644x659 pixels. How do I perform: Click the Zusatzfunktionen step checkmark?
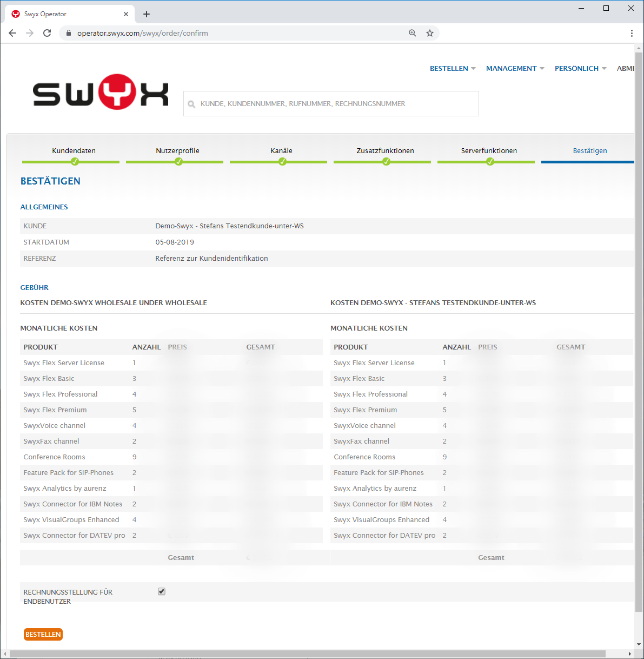[386, 161]
